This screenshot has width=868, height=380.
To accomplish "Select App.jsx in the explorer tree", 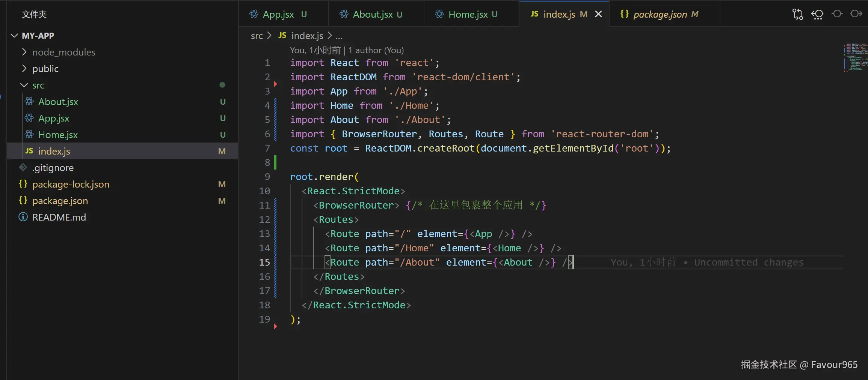I will click(122, 118).
